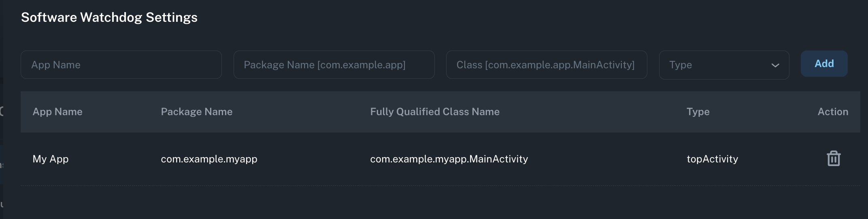
Task: Select the My App name cell
Action: point(51,159)
